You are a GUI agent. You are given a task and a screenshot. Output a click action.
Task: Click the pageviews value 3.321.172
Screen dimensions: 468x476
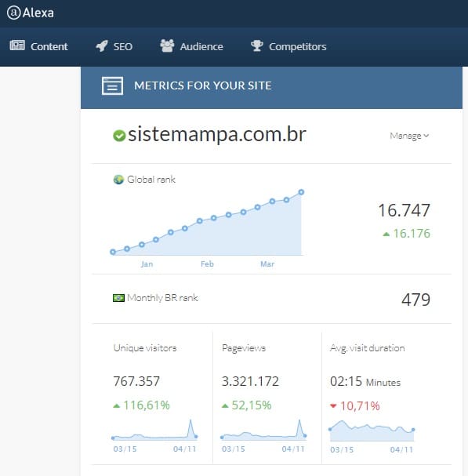[250, 381]
